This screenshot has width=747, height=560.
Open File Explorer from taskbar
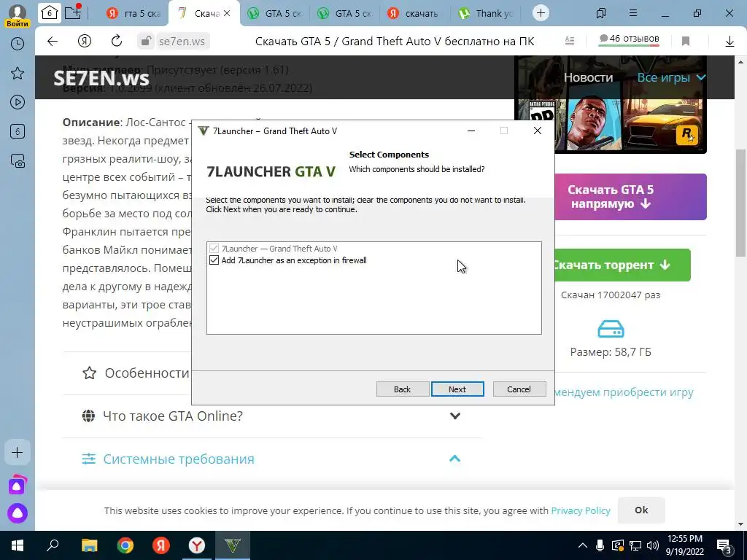[90, 545]
